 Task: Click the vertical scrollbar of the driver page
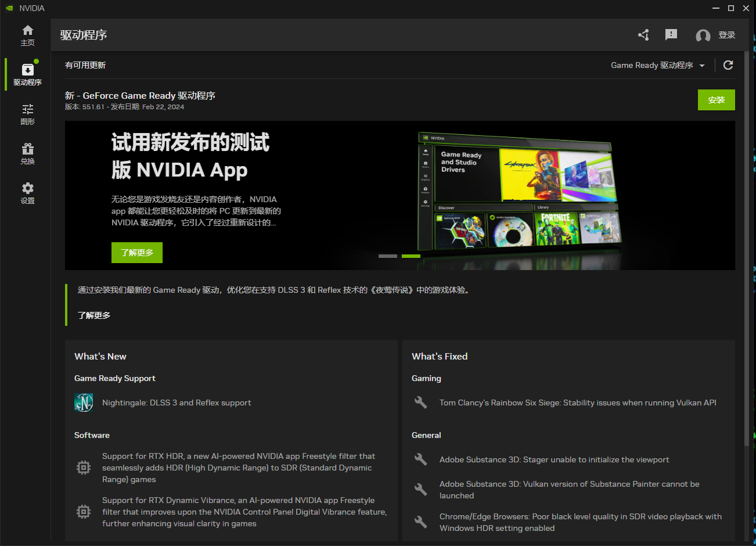pos(747,250)
